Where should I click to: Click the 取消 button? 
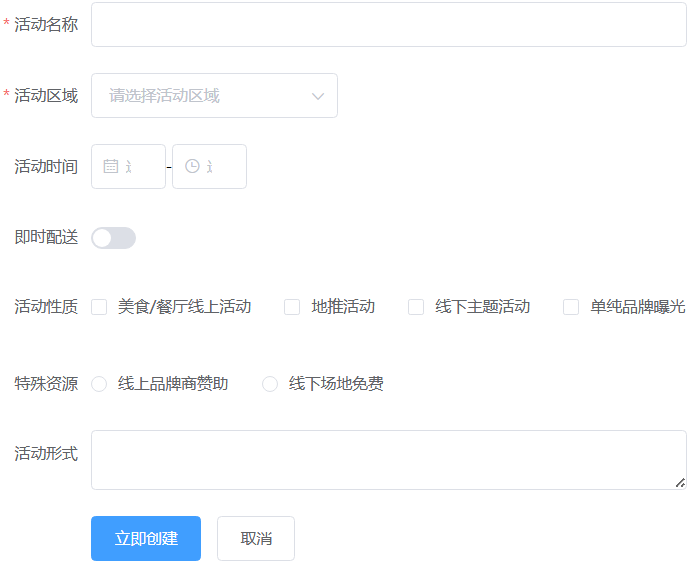tap(256, 538)
